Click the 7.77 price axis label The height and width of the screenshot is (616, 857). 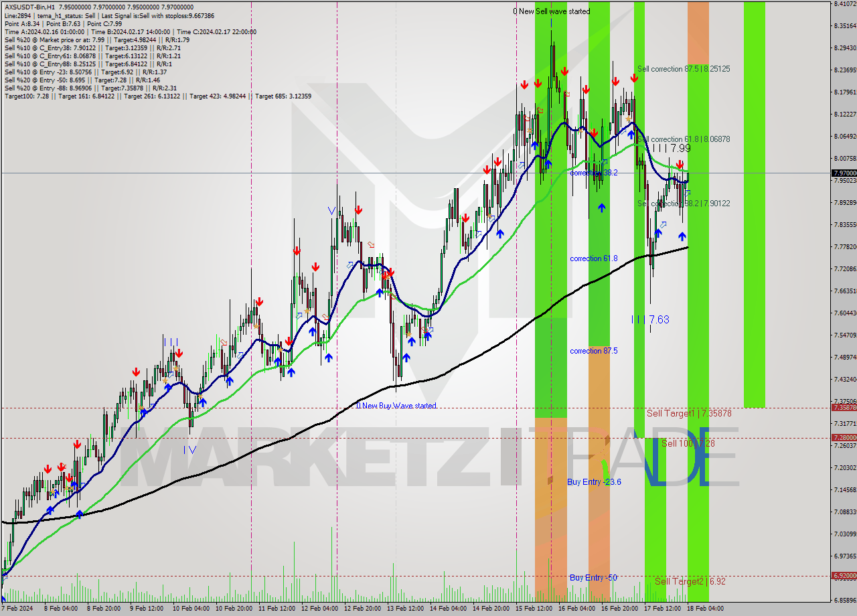pos(845,246)
